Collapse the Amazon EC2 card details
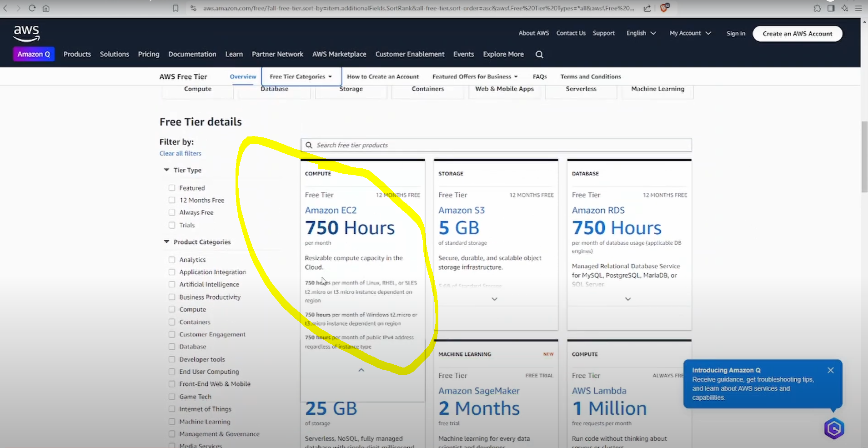This screenshot has width=868, height=448. (361, 370)
